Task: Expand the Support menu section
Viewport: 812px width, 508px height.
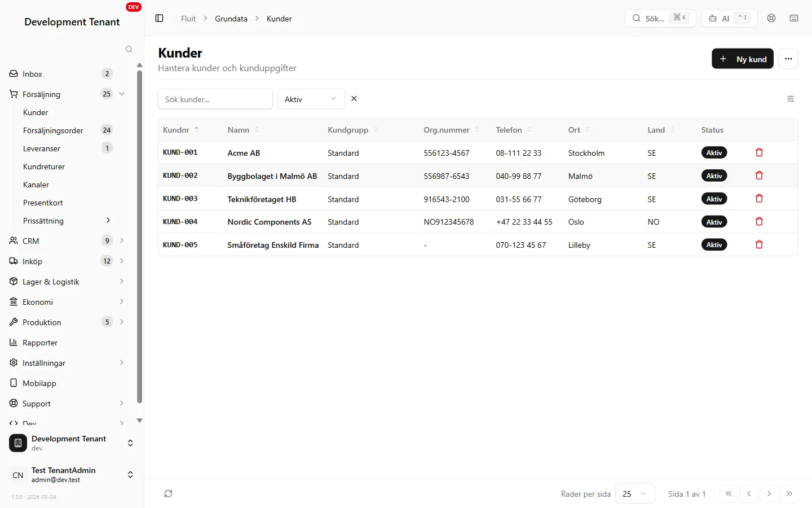Action: pos(122,403)
